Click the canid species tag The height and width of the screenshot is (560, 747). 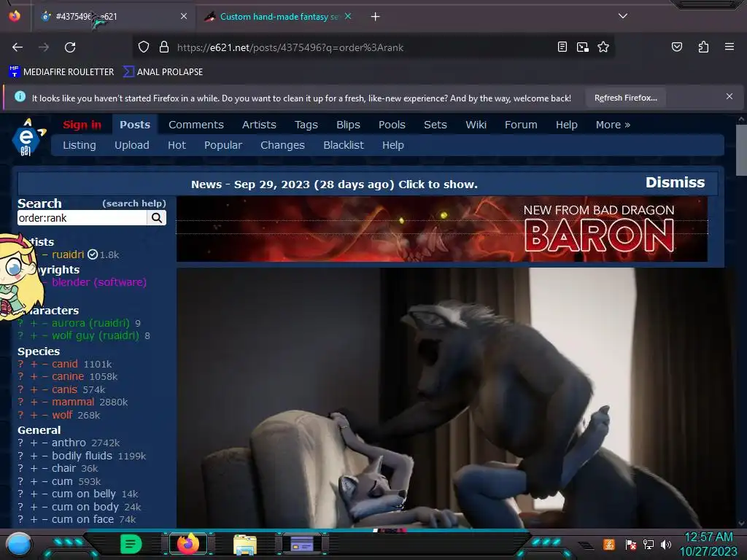tap(65, 365)
